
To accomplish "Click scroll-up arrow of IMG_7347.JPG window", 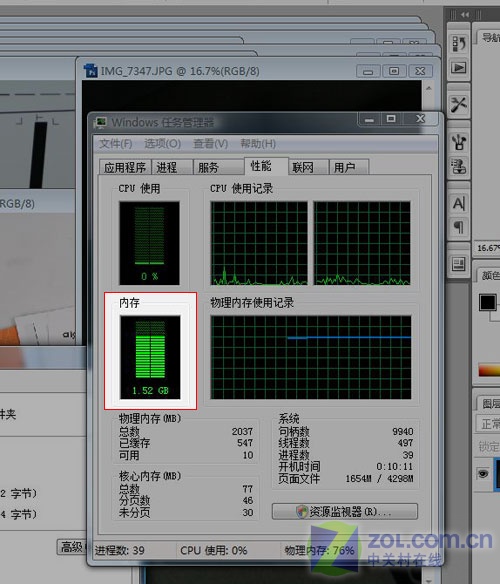I will (428, 88).
